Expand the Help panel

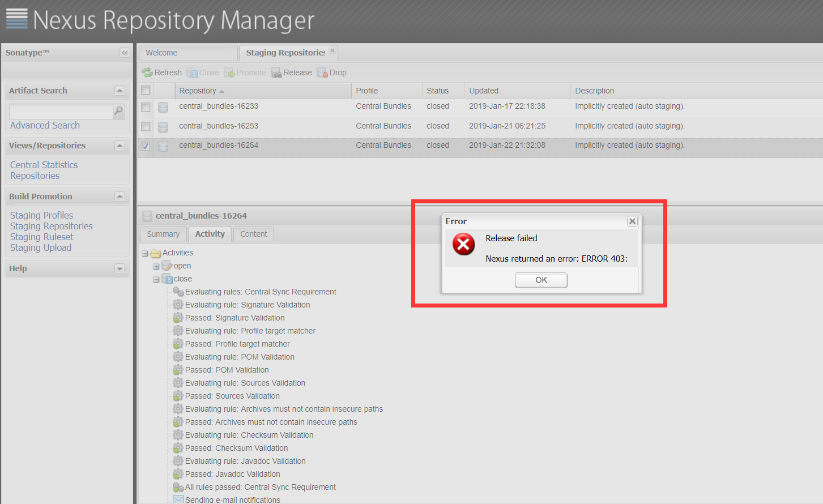[x=120, y=268]
